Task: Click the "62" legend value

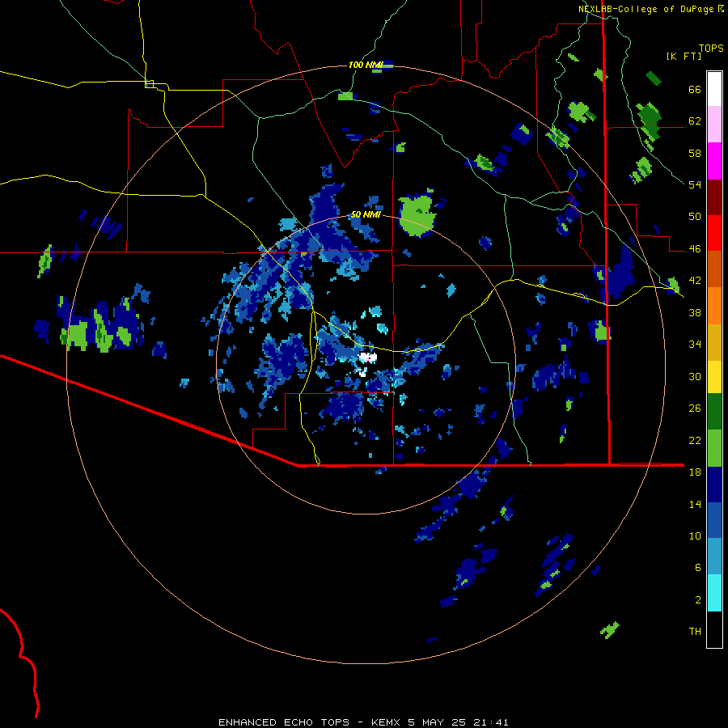Action: coord(695,121)
